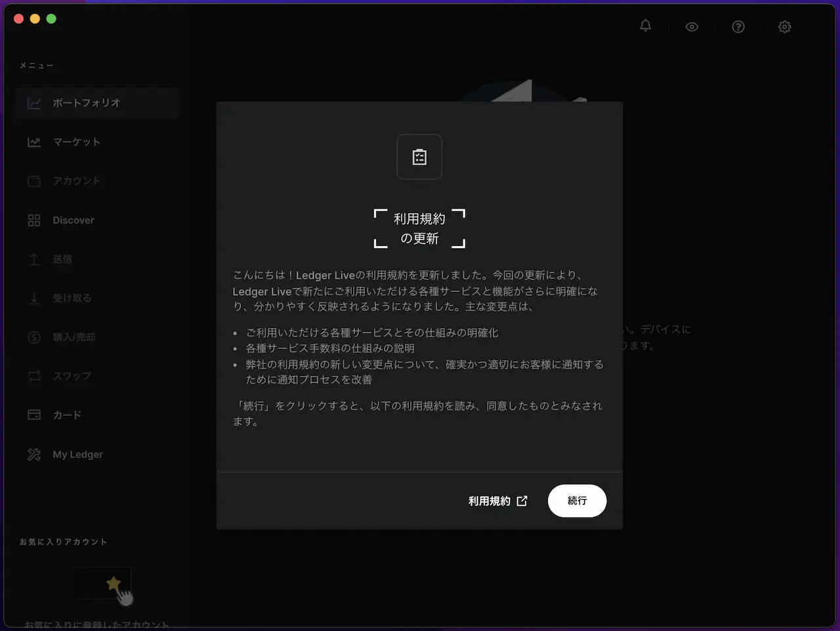Click the portfolio chart icon

click(34, 103)
